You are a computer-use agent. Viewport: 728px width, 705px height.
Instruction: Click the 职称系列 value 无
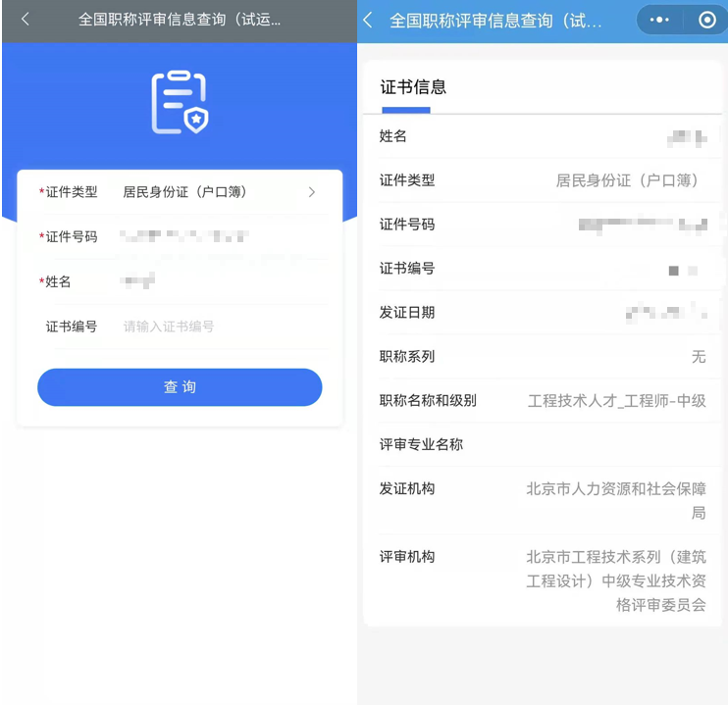pyautogui.click(x=699, y=357)
